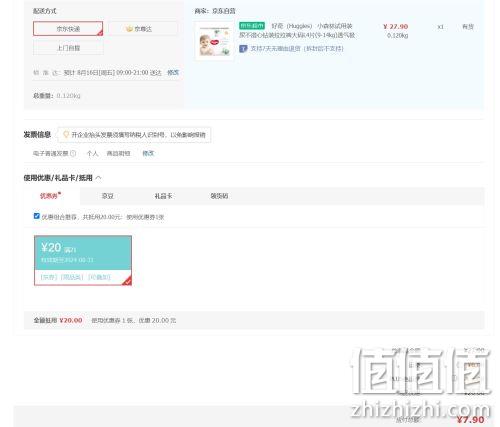Click the blue 7-day return badge icon
This screenshot has height=427, width=500.
coord(243,49)
